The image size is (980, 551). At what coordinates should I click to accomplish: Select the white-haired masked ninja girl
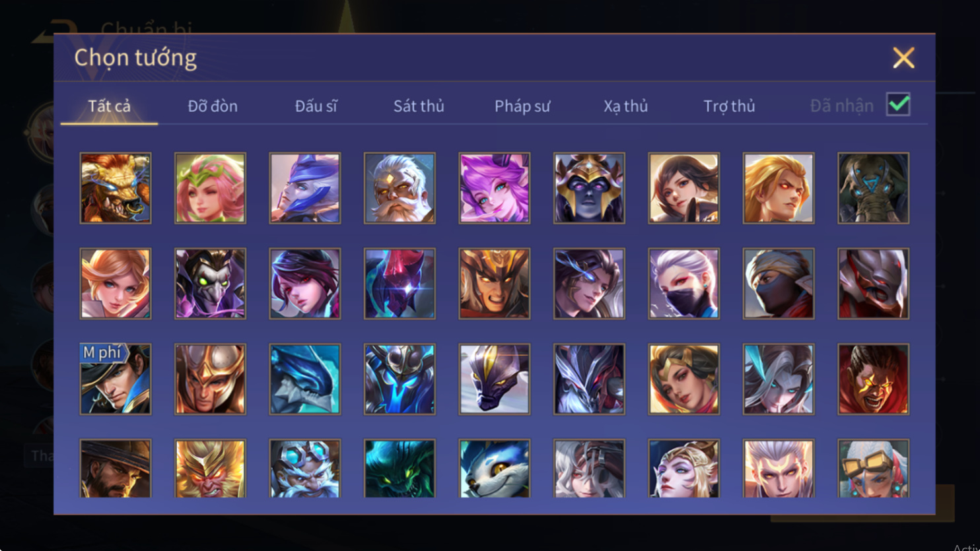pos(684,284)
